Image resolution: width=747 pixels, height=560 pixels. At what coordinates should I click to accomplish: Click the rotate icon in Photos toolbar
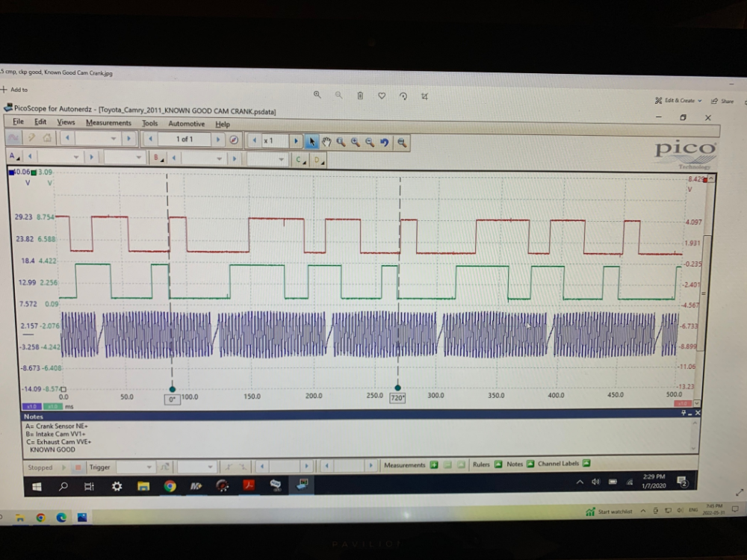(403, 96)
